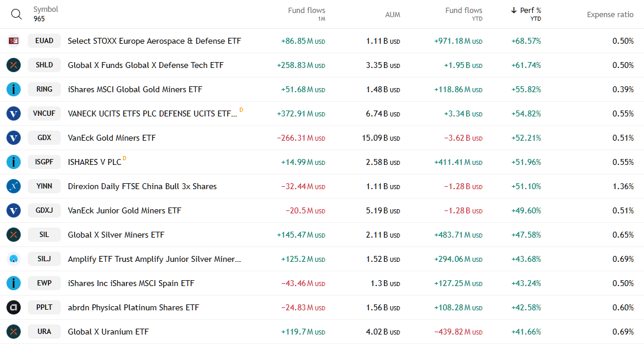
Task: Click the YINN Direxion logo icon
Action: coord(14,186)
